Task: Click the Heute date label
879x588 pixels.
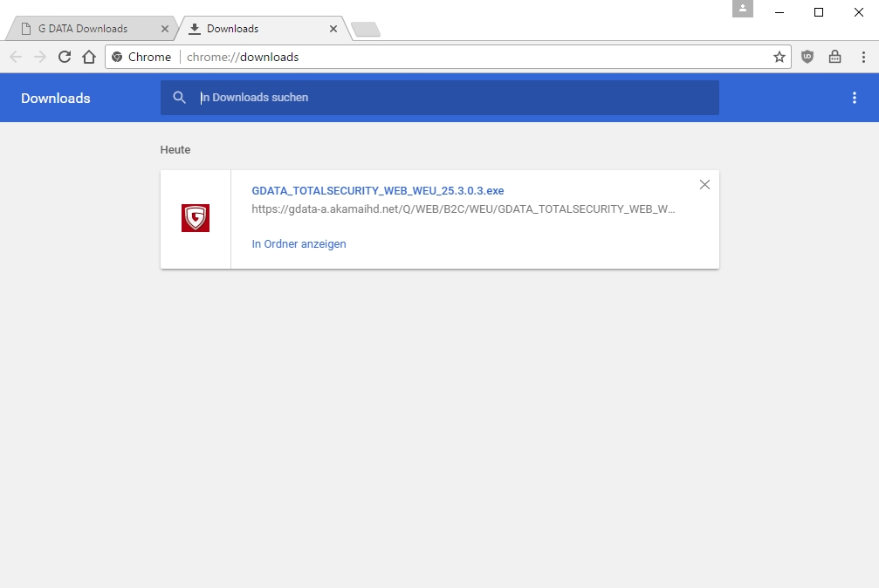Action: 175,150
